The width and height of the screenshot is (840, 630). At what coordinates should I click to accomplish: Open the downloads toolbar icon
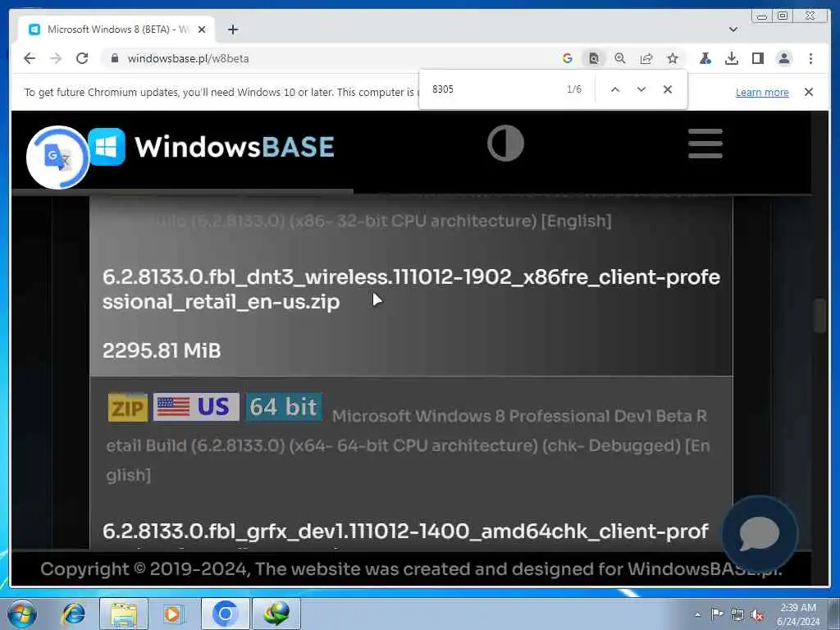732,58
